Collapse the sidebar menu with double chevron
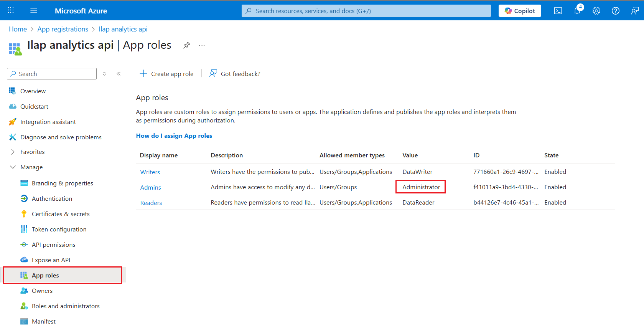Viewport: 644px width, 332px height. (119, 74)
